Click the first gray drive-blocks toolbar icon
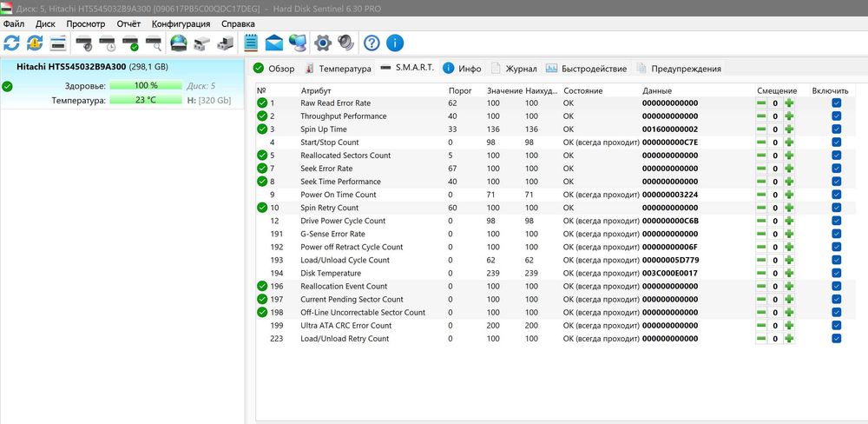 [202, 43]
